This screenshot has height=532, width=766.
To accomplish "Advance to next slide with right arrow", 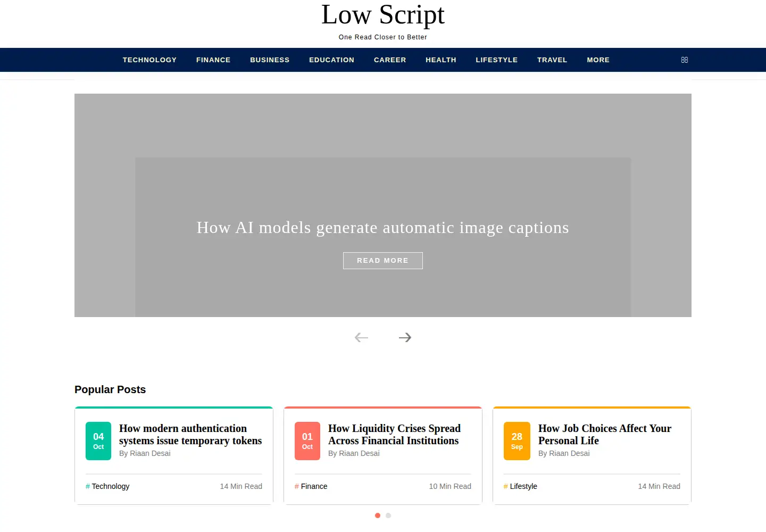I will click(405, 337).
